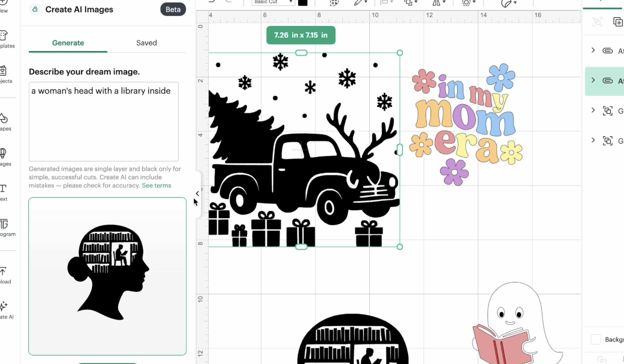Image resolution: width=624 pixels, height=364 pixels.
Task: Expand the first Group layer in the panel
Action: point(593,111)
